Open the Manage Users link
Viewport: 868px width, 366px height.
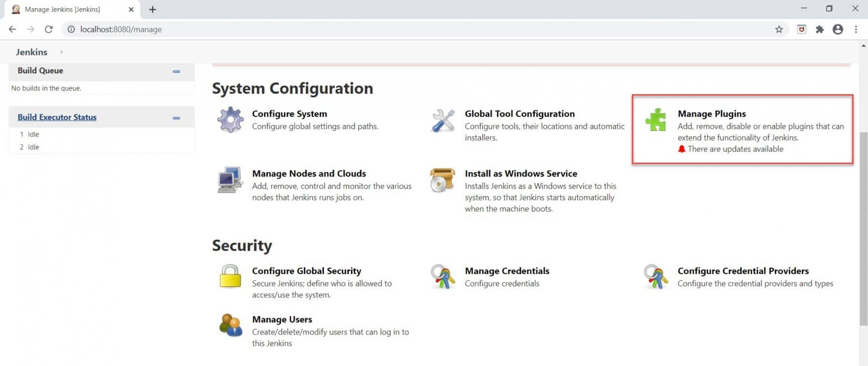(282, 319)
